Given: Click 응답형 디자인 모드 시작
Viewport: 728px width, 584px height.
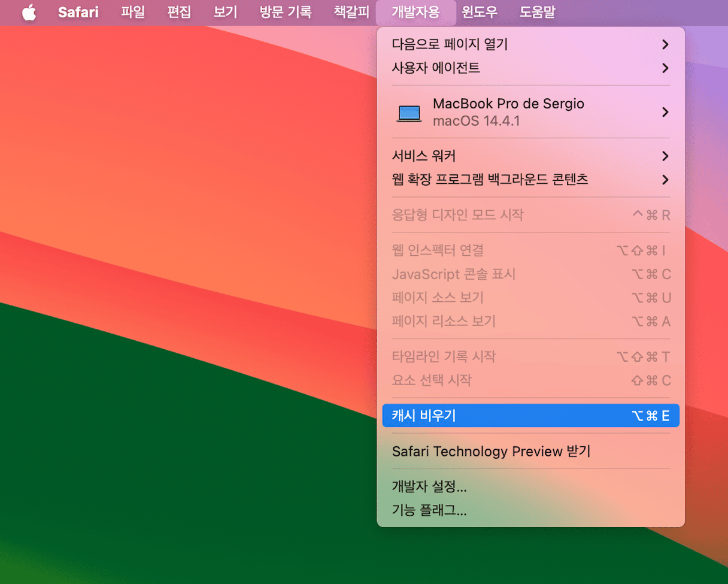Looking at the screenshot, I should (530, 214).
